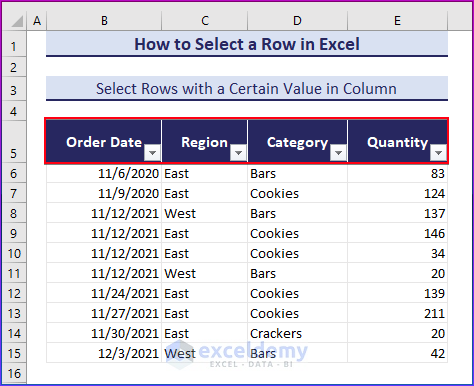Select the date cell 11/6/2020

[x=104, y=173]
